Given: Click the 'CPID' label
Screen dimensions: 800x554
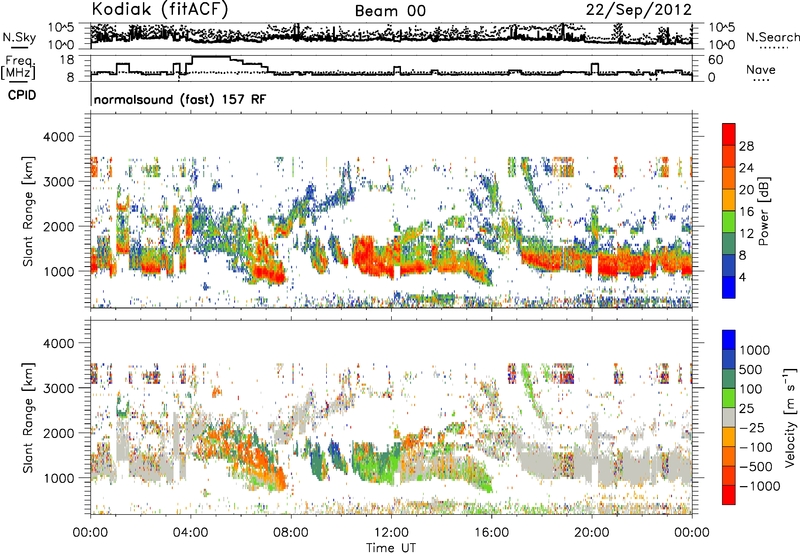Looking at the screenshot, I should coord(21,95).
